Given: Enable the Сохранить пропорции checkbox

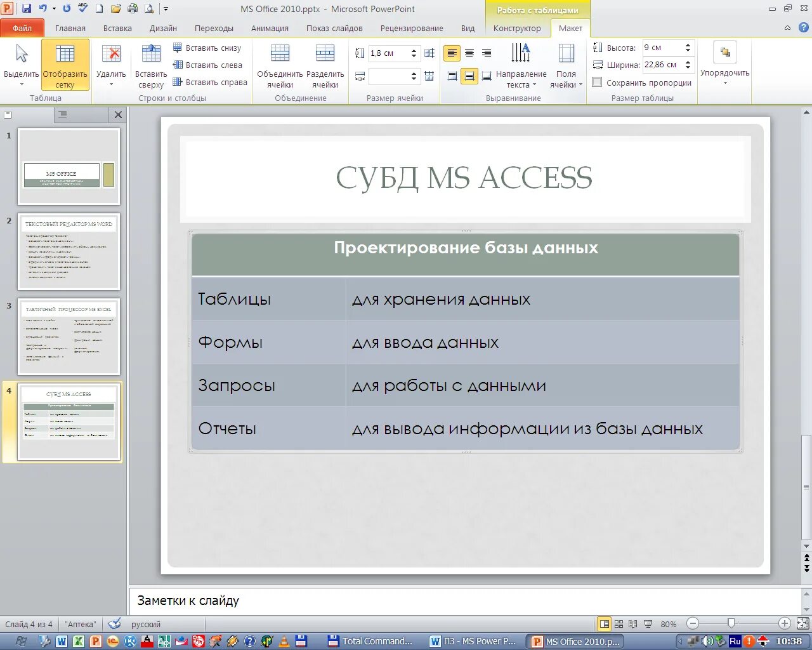Looking at the screenshot, I should [x=597, y=82].
